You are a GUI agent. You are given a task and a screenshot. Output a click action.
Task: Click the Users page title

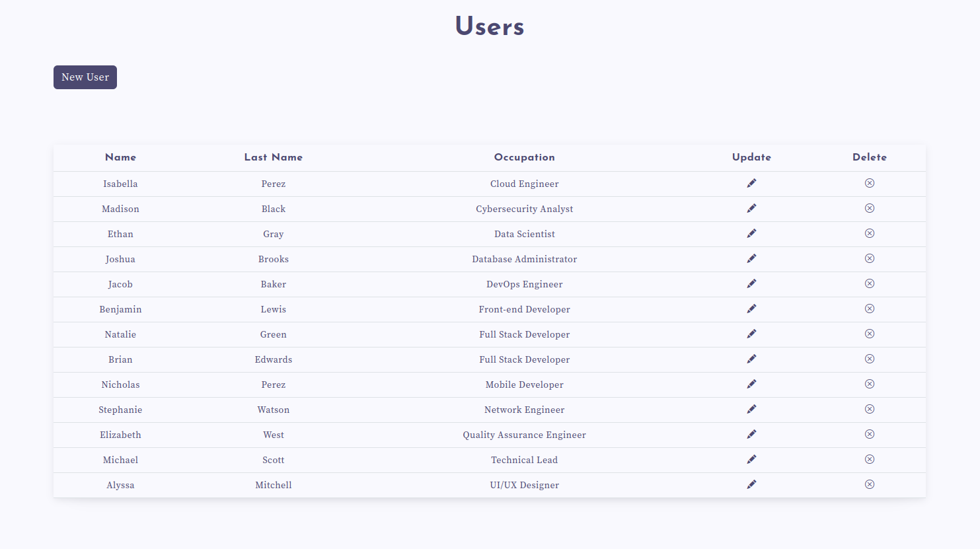tap(489, 26)
